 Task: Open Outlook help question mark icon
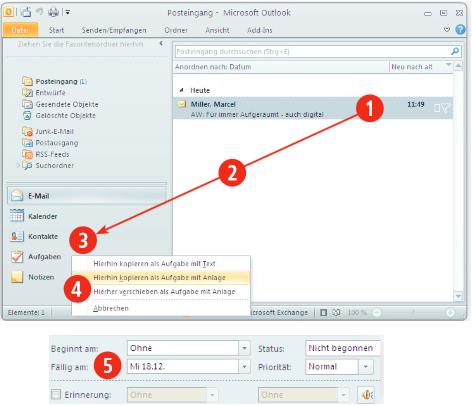pyautogui.click(x=460, y=30)
